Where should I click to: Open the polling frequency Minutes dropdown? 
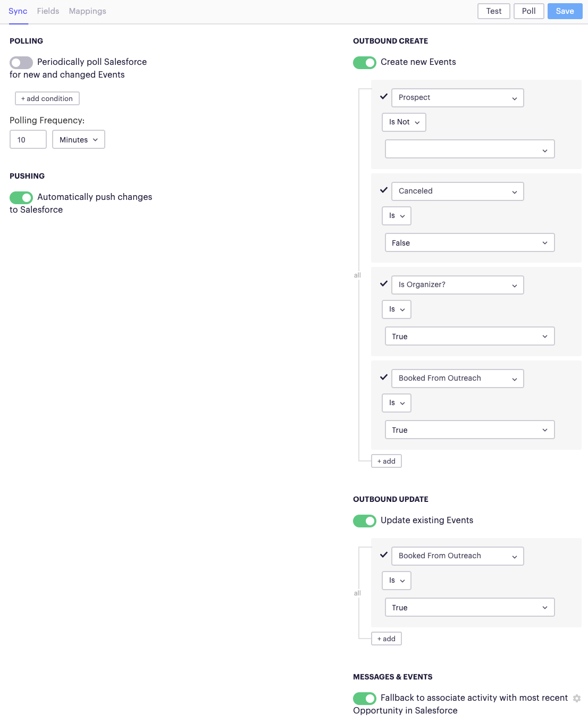coord(78,139)
